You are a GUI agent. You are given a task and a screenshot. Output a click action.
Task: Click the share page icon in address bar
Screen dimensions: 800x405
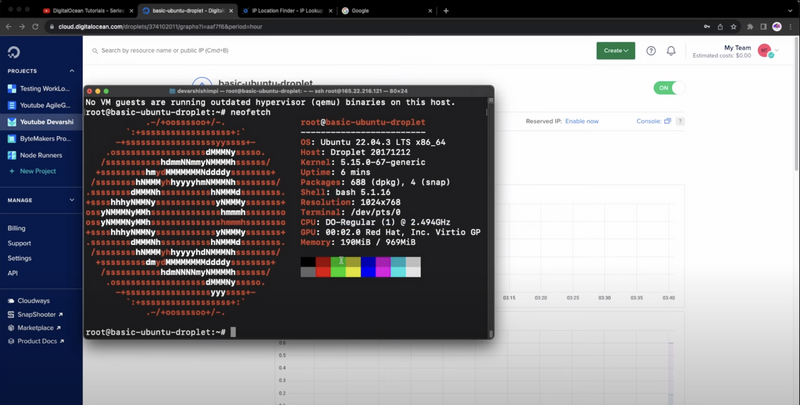pos(720,27)
